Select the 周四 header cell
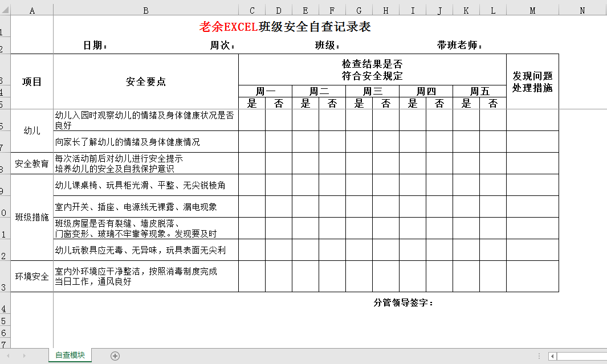Image resolution: width=607 pixels, height=364 pixels. (x=426, y=91)
